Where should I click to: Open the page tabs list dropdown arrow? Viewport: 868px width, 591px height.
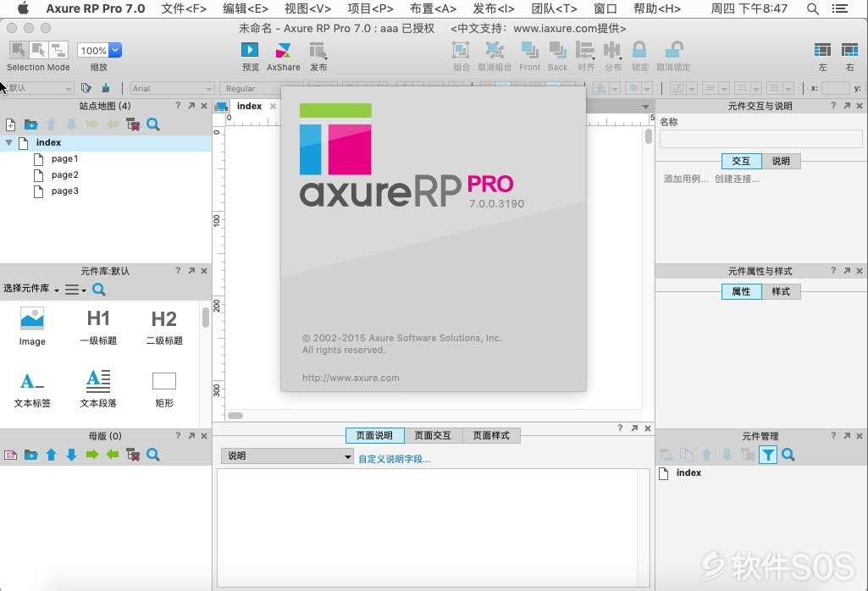point(645,106)
